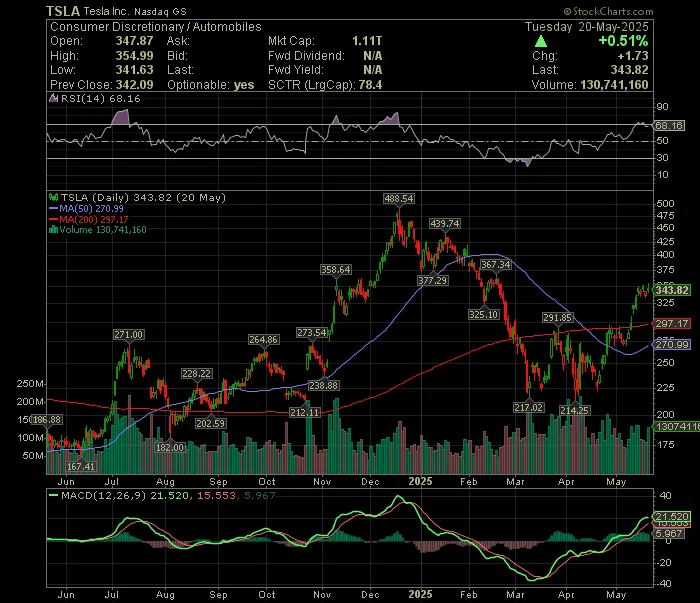
Task: Click the red 15.553 MACD signal value
Action: click(x=217, y=495)
